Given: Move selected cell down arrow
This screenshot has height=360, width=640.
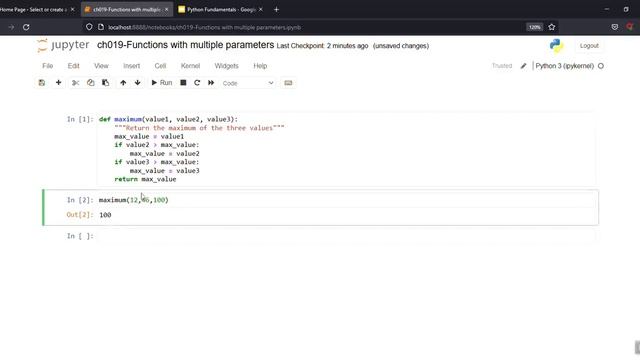Looking at the screenshot, I should tap(138, 83).
